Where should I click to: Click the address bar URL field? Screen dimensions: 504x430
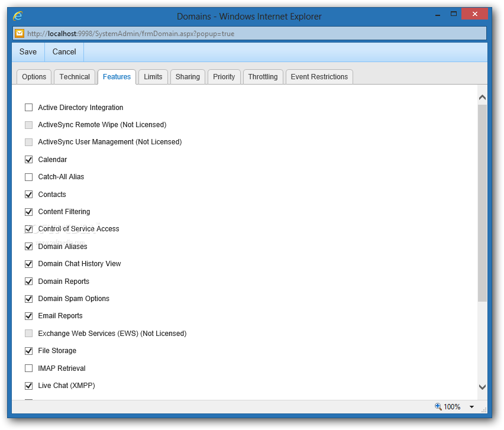pyautogui.click(x=250, y=34)
